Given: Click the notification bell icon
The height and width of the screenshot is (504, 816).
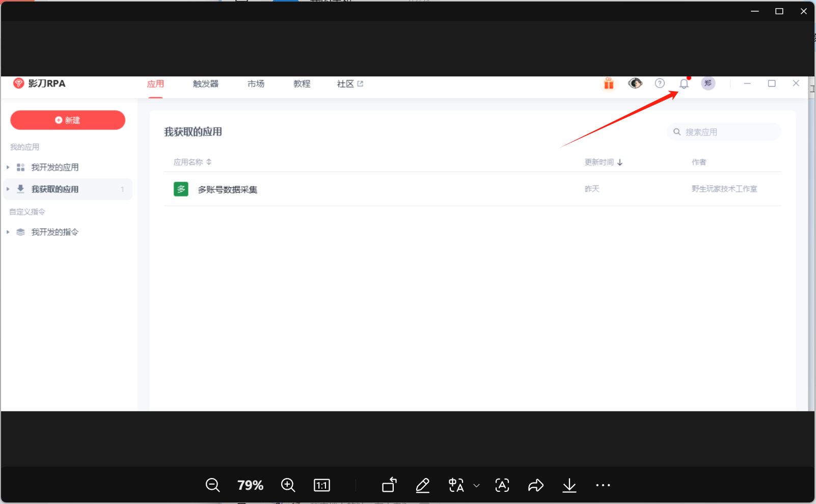Looking at the screenshot, I should coord(684,84).
